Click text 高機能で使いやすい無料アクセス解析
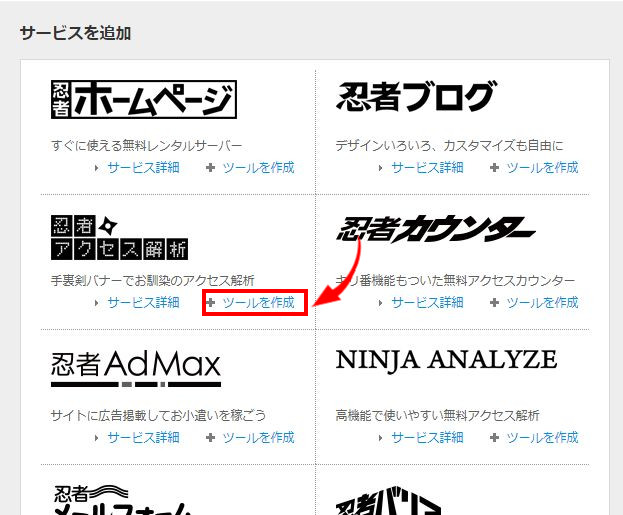The height and width of the screenshot is (515, 623). pyautogui.click(x=437, y=416)
